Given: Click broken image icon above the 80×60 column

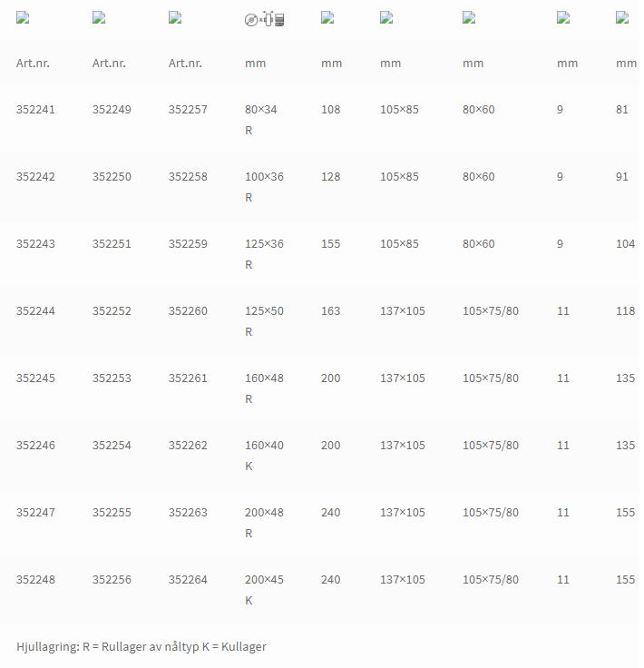Looking at the screenshot, I should pyautogui.click(x=469, y=18).
